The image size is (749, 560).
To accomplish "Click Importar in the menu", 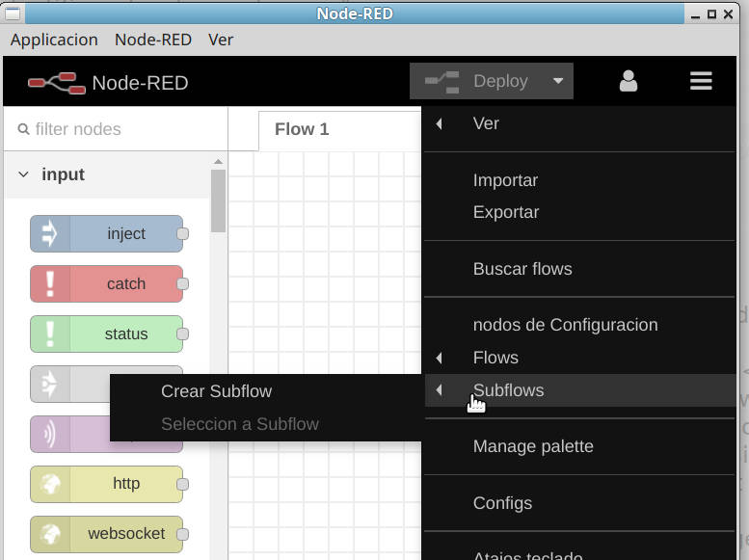I will pos(505,180).
